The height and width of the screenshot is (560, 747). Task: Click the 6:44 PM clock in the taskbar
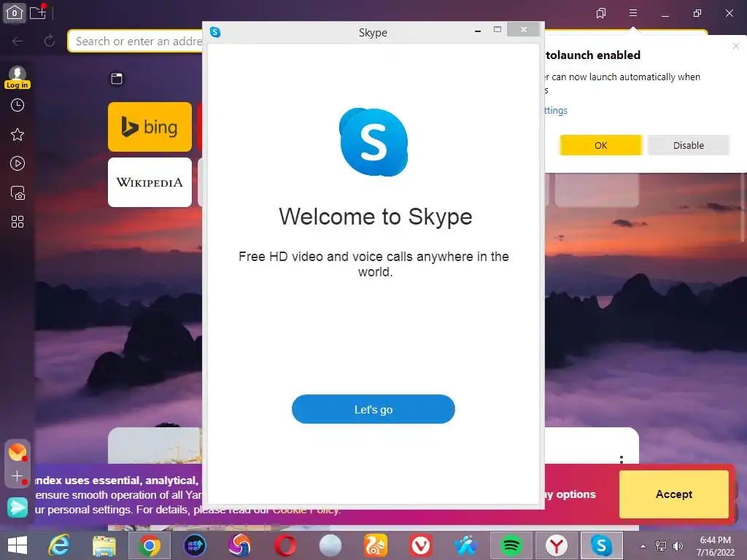(x=715, y=540)
